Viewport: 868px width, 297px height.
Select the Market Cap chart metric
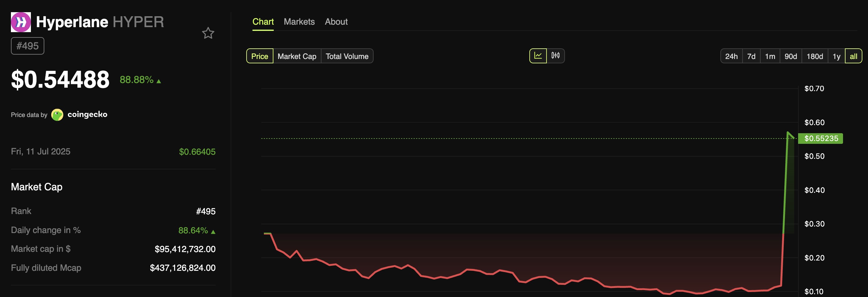[x=297, y=56]
